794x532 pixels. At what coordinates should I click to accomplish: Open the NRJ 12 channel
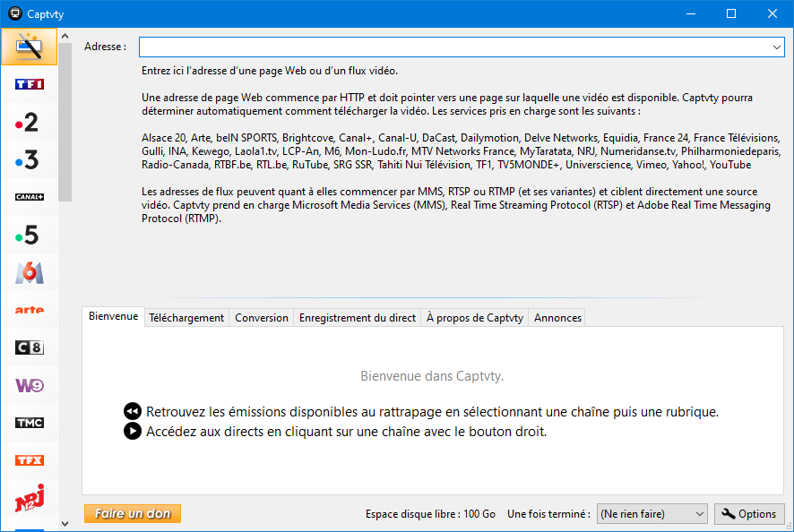pos(29,498)
